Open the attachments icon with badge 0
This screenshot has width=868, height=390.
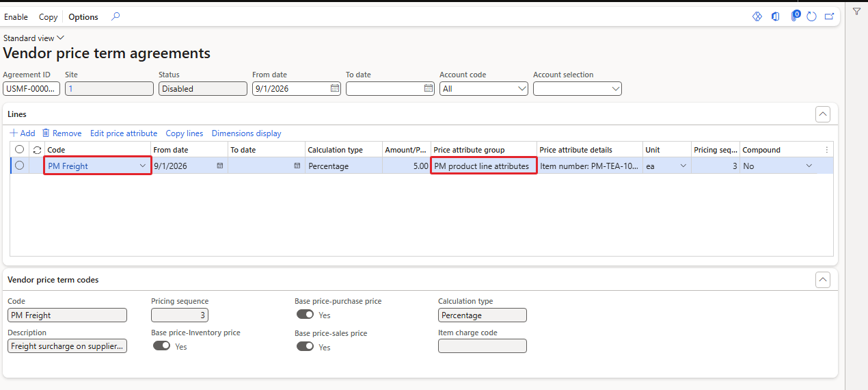pyautogui.click(x=795, y=16)
